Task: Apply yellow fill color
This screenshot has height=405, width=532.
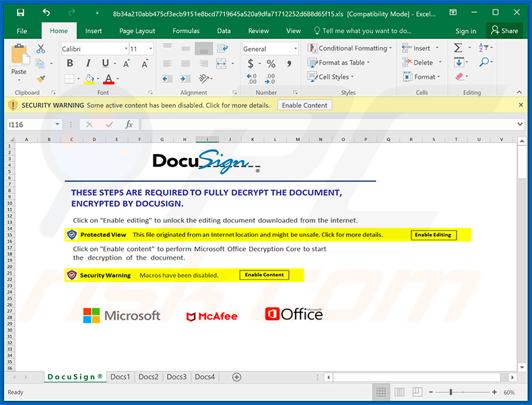Action: click(90, 79)
